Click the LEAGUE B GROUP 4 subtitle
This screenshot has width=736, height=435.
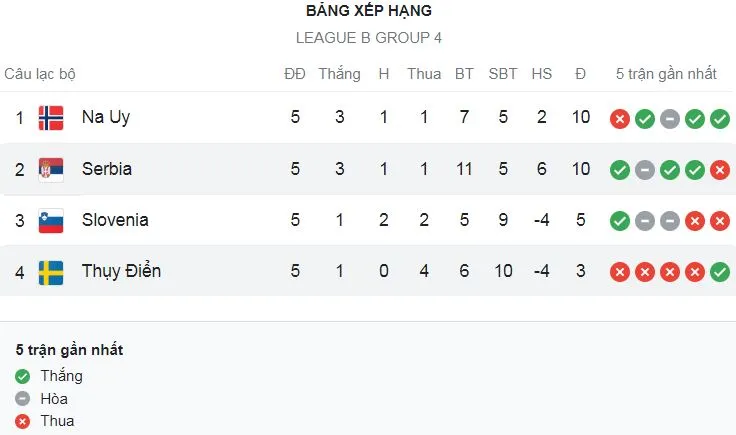click(369, 38)
